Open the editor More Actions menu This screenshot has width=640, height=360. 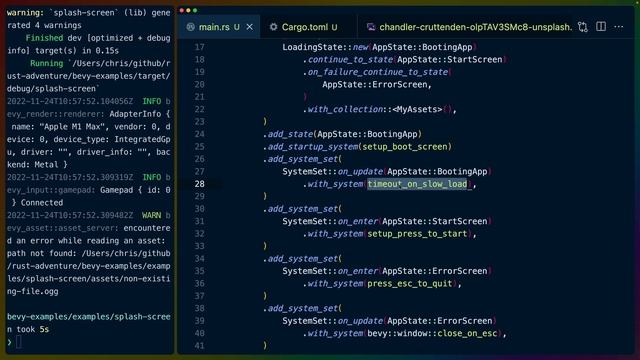point(619,27)
